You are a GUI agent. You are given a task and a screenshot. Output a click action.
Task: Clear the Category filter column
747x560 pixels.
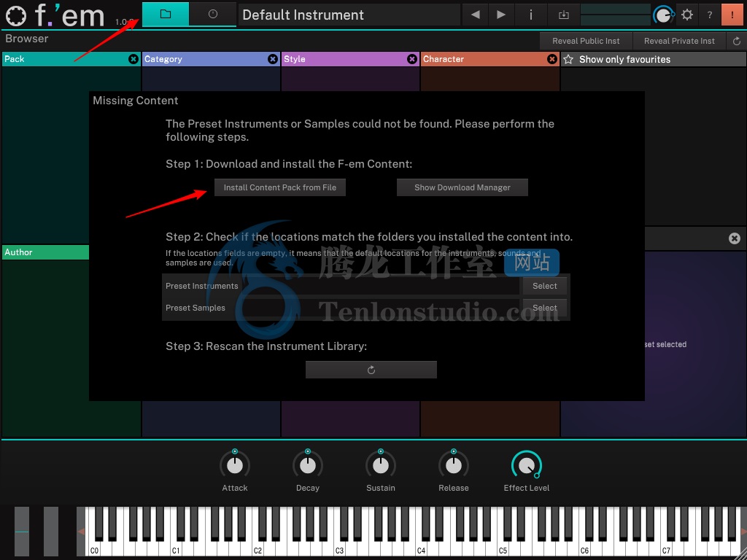273,59
